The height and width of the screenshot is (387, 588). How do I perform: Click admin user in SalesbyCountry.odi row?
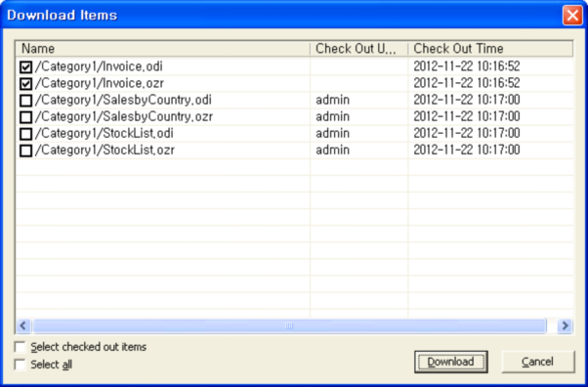333,100
